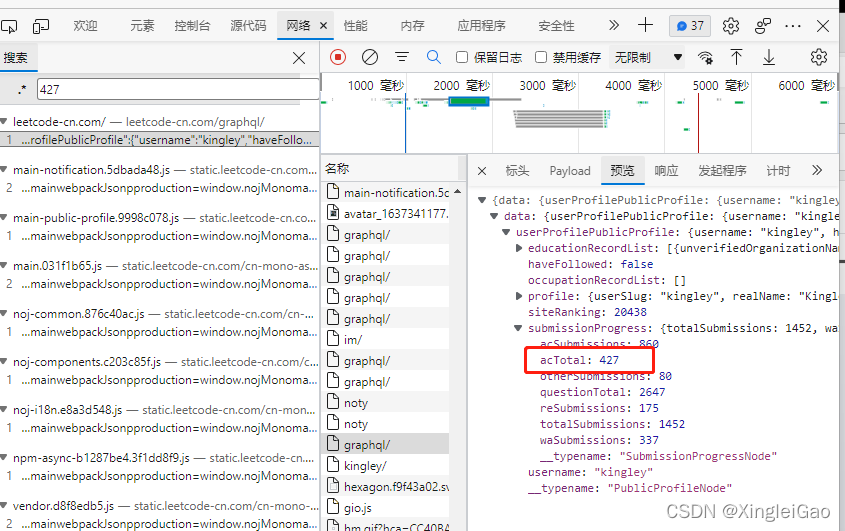Switch to the 源代码 tab

click(x=248, y=26)
